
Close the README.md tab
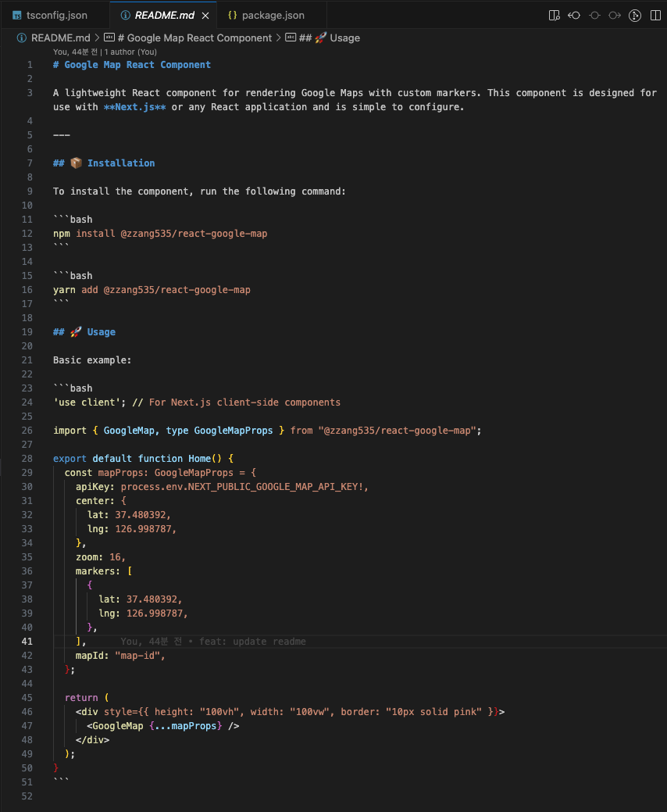[205, 16]
